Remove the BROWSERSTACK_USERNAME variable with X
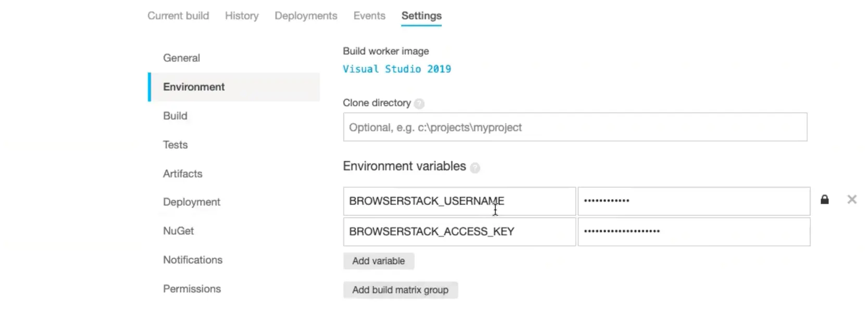The image size is (868, 312). coord(852,200)
